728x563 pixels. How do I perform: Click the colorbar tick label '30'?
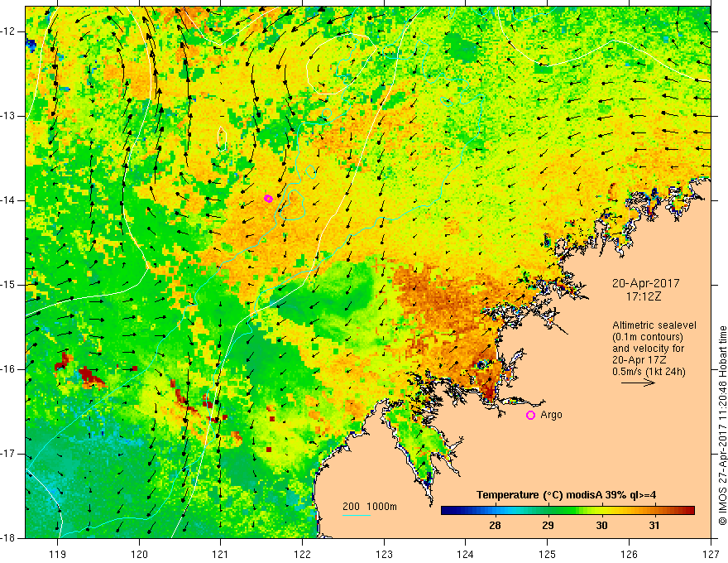(601, 526)
